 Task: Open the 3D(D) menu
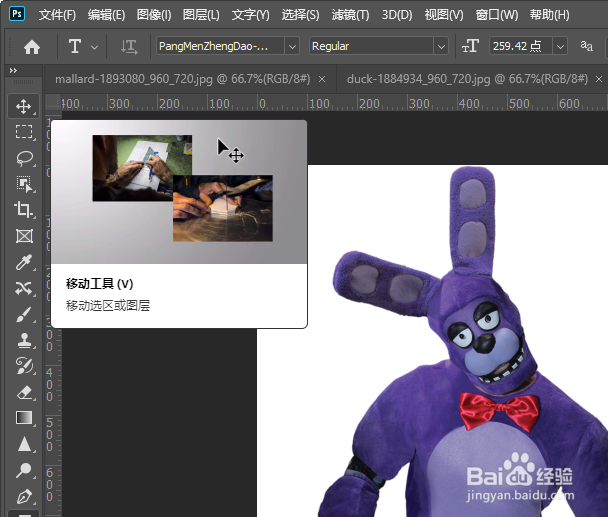(x=397, y=15)
